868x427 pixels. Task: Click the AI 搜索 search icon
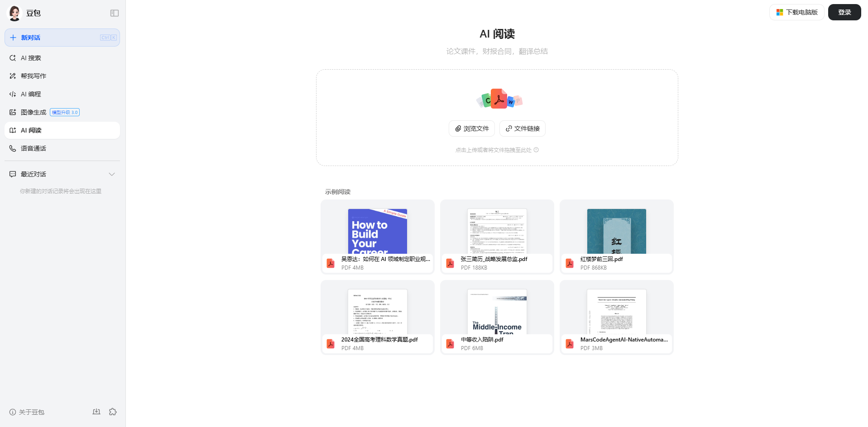[x=13, y=58]
